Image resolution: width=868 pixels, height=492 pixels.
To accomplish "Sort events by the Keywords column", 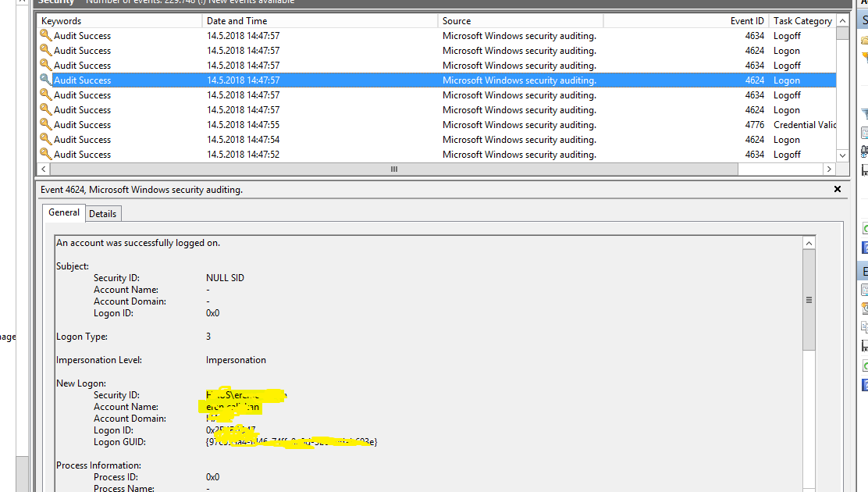I will tap(117, 21).
